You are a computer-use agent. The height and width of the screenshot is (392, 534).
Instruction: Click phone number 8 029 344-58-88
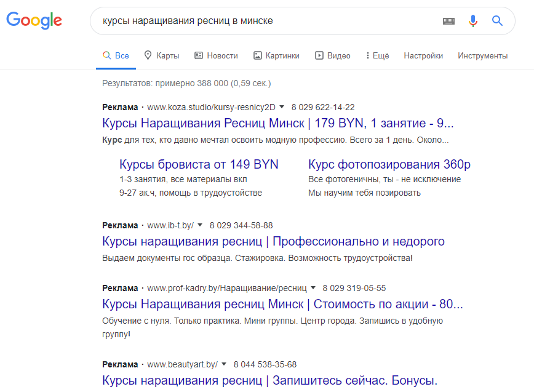tap(241, 225)
